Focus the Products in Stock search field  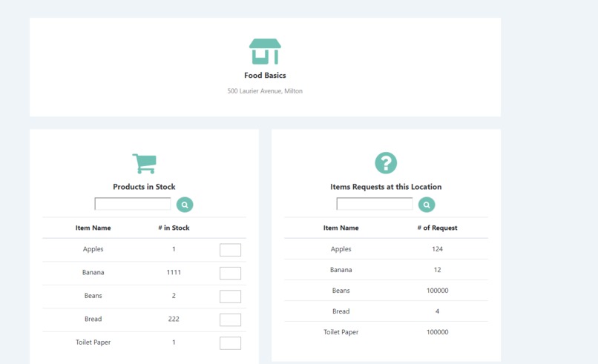tap(133, 204)
